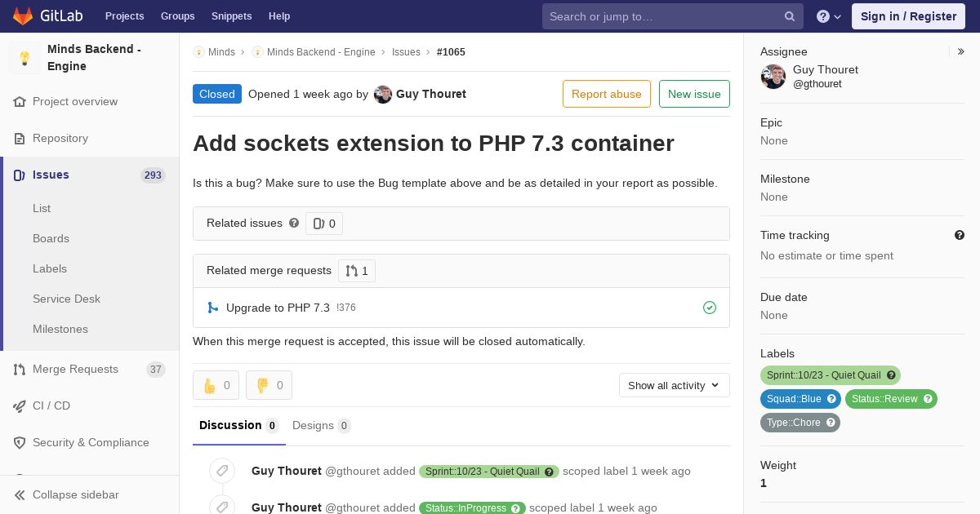Click the merge request icon beside Upgrade to PHP 7.3
This screenshot has height=514, width=980.
coord(212,308)
